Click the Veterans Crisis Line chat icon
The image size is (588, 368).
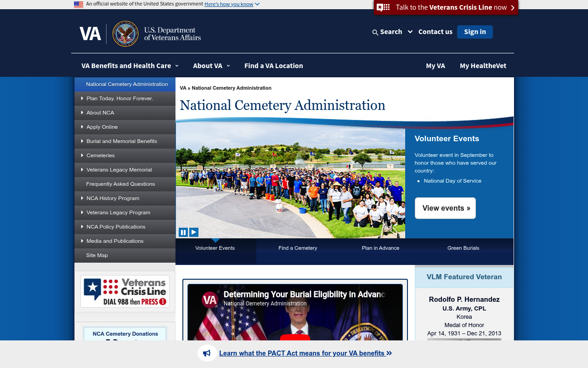(383, 7)
